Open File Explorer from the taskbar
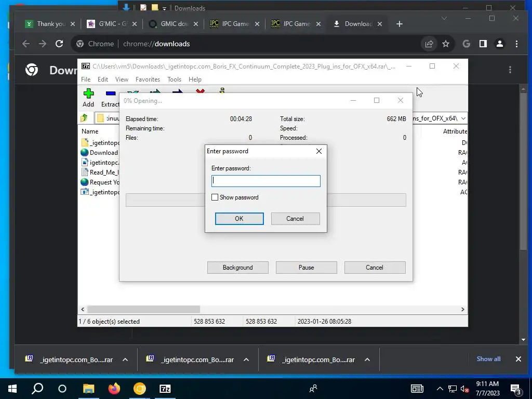Image resolution: width=532 pixels, height=399 pixels. (88, 389)
